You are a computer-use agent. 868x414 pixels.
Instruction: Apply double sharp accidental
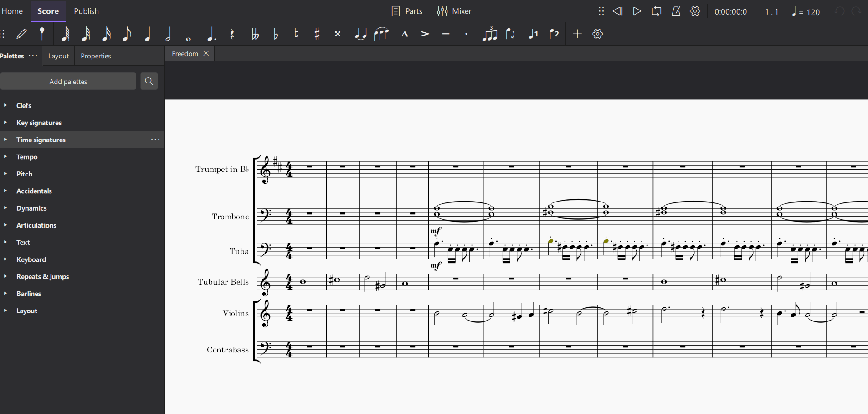(x=338, y=34)
